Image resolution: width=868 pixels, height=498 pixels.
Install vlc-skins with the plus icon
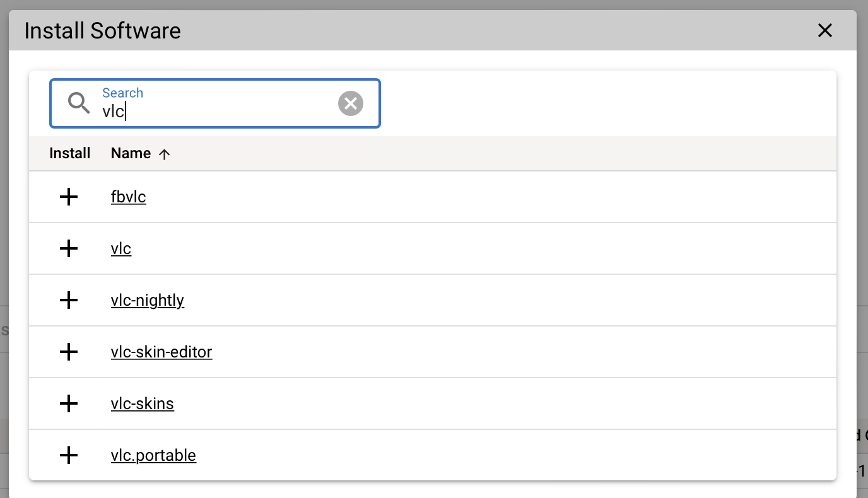pos(68,403)
